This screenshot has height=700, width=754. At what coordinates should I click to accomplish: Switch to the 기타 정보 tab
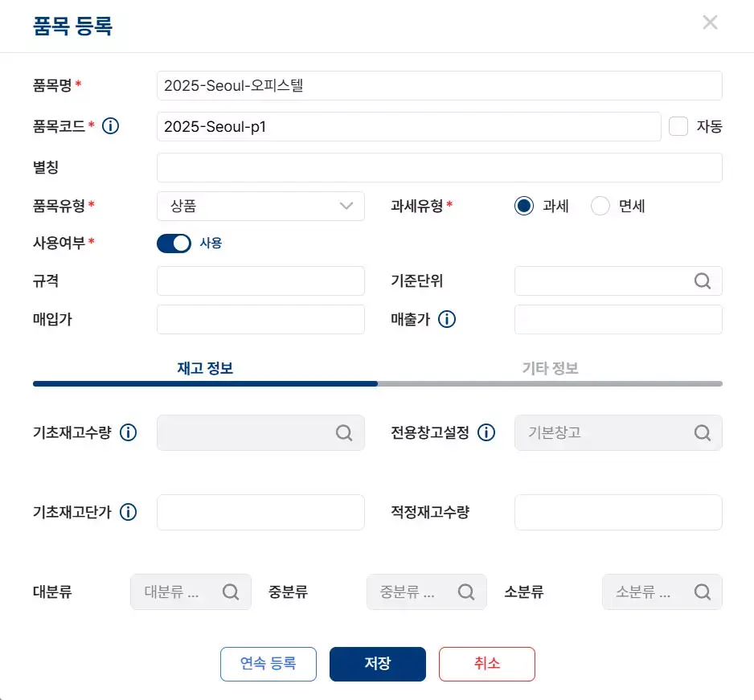[x=550, y=367]
